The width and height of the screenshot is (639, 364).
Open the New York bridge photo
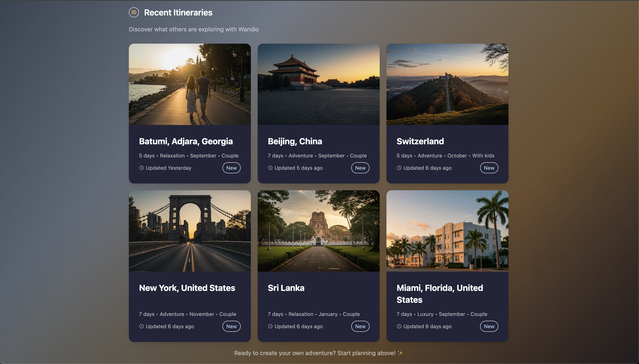tap(190, 231)
